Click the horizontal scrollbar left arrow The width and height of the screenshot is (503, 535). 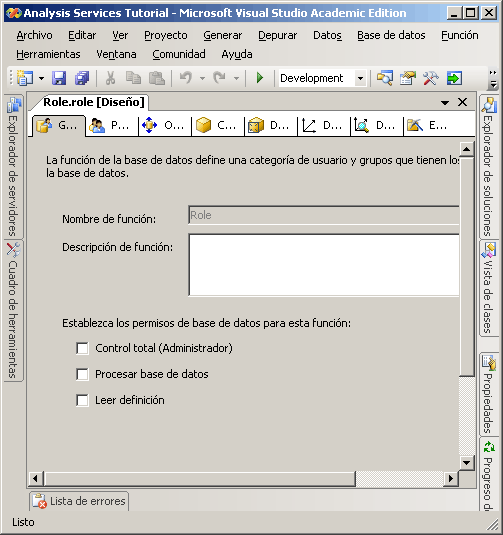35,478
